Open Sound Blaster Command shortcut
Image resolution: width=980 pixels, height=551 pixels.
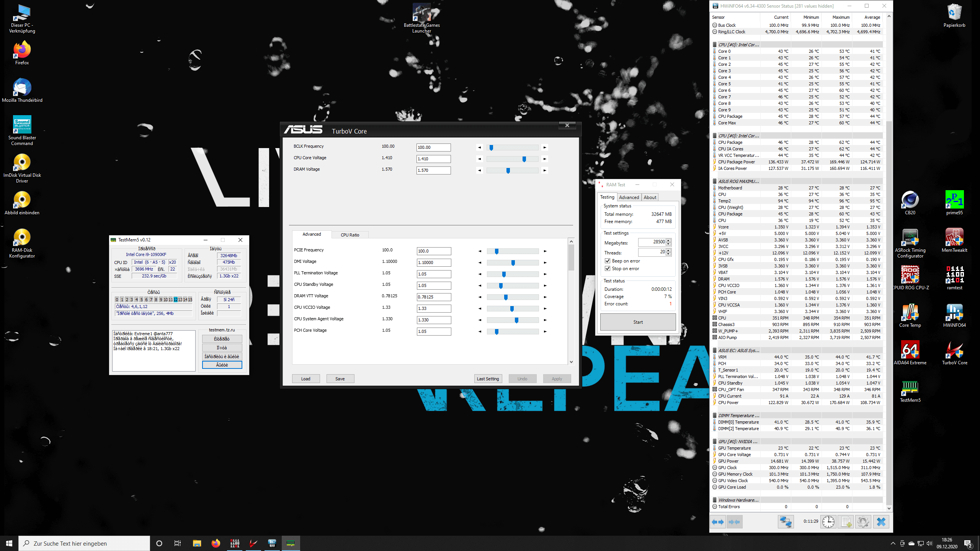pyautogui.click(x=22, y=130)
